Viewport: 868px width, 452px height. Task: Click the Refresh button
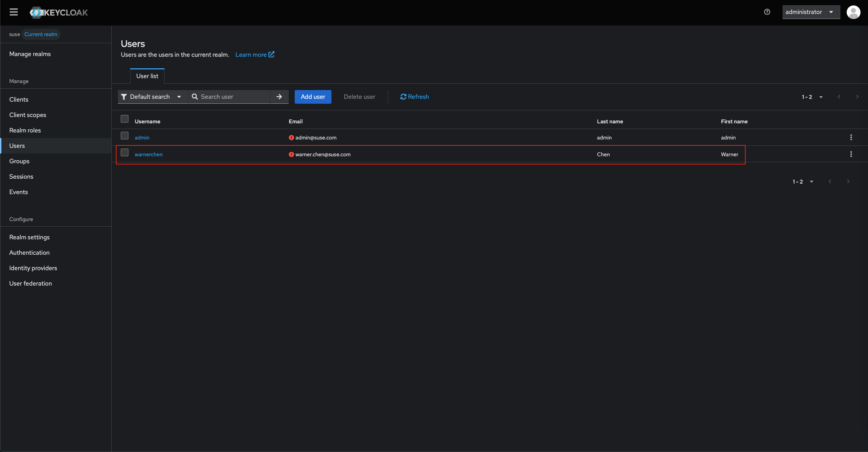coord(414,97)
